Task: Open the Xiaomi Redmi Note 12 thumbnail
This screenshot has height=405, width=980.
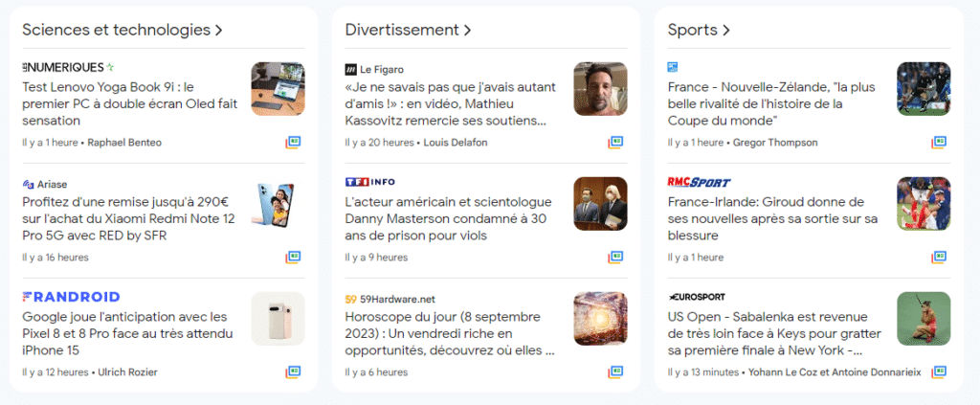Action: [278, 204]
